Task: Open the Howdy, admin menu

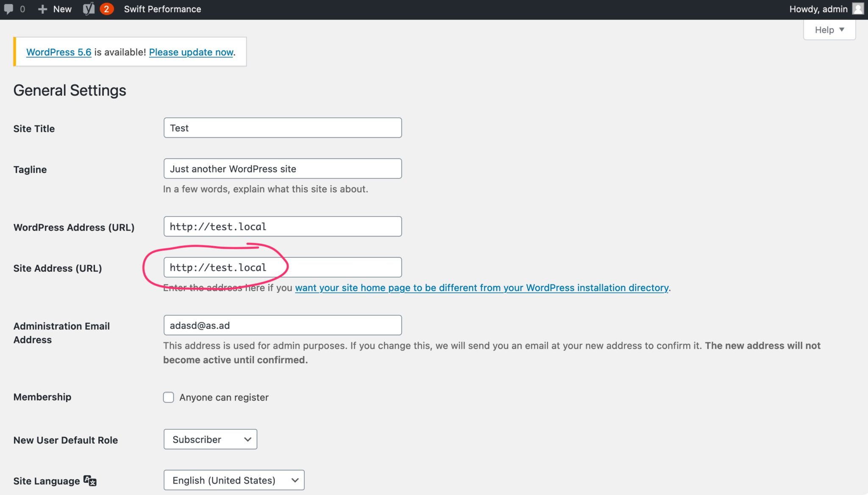Action: pos(818,8)
